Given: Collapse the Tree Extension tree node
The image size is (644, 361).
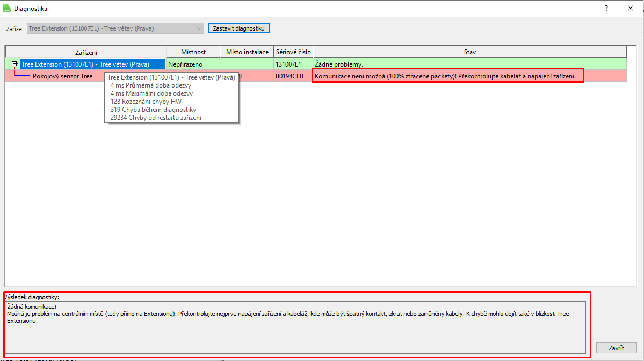Looking at the screenshot, I should pyautogui.click(x=15, y=64).
